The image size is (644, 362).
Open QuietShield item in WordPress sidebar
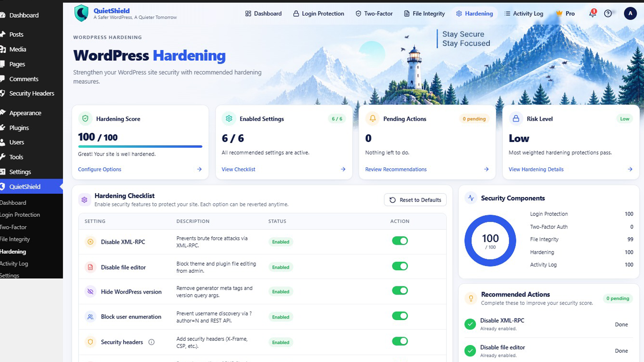pos(31,186)
